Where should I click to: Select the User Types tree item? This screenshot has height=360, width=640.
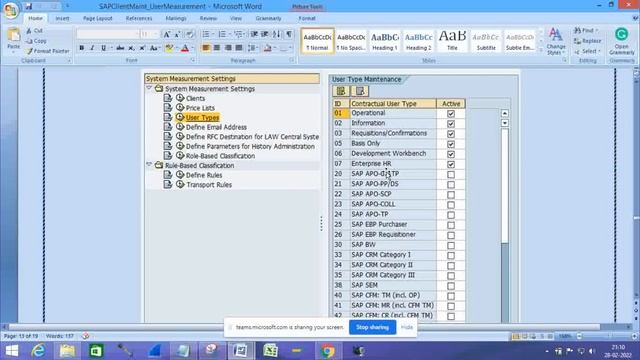click(202, 118)
